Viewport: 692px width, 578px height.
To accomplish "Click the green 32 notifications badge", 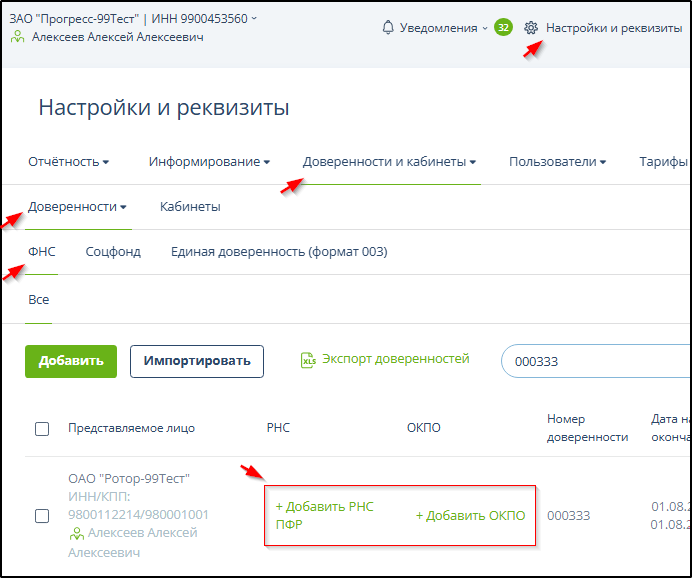I will click(x=503, y=28).
